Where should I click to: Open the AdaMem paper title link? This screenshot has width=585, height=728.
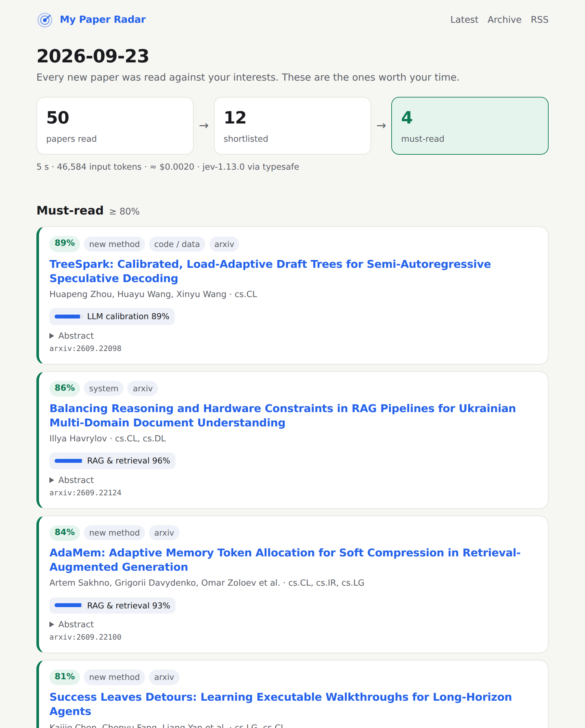tap(285, 560)
